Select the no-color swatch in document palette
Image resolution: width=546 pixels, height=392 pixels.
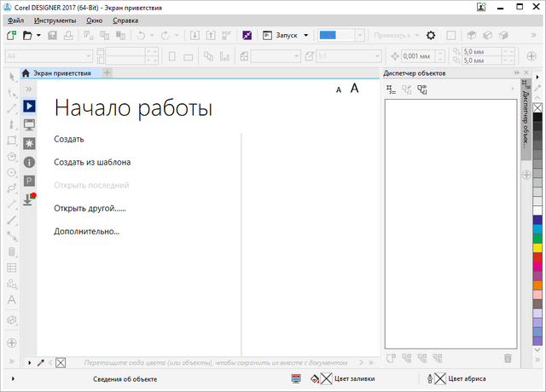pos(61,363)
